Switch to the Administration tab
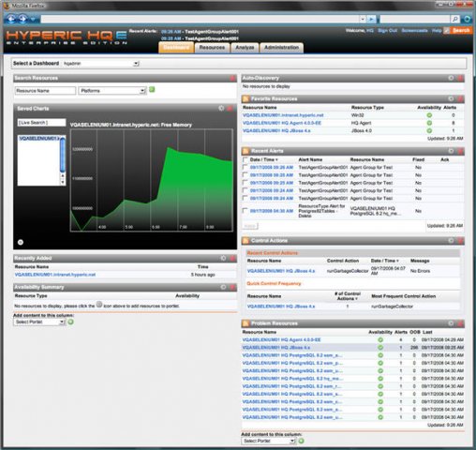Screen dimensions: 476x450 pyautogui.click(x=281, y=48)
